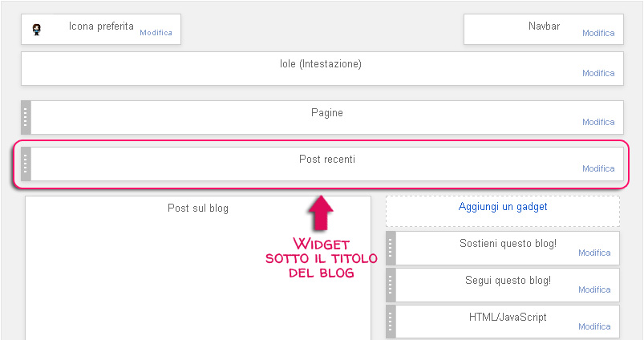The height and width of the screenshot is (340, 644).
Task: Click the pink arrow pointing to Post recenti
Action: click(321, 212)
